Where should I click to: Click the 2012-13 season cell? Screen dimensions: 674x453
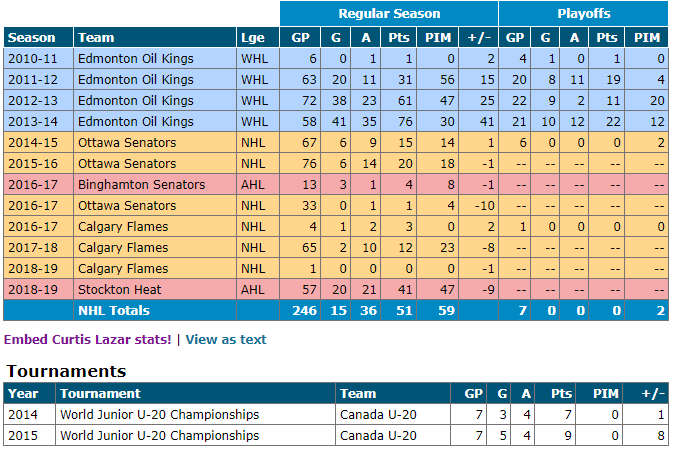click(38, 101)
